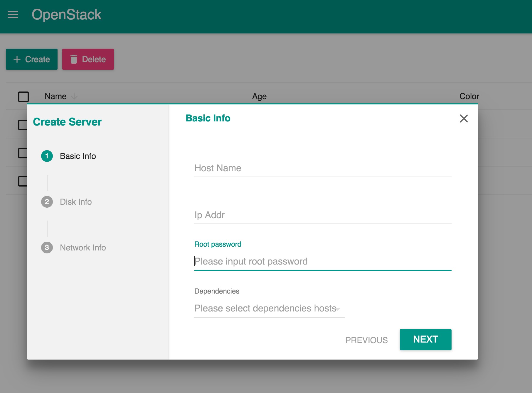Image resolution: width=532 pixels, height=393 pixels.
Task: Focus the Host Name input field
Action: (x=322, y=168)
